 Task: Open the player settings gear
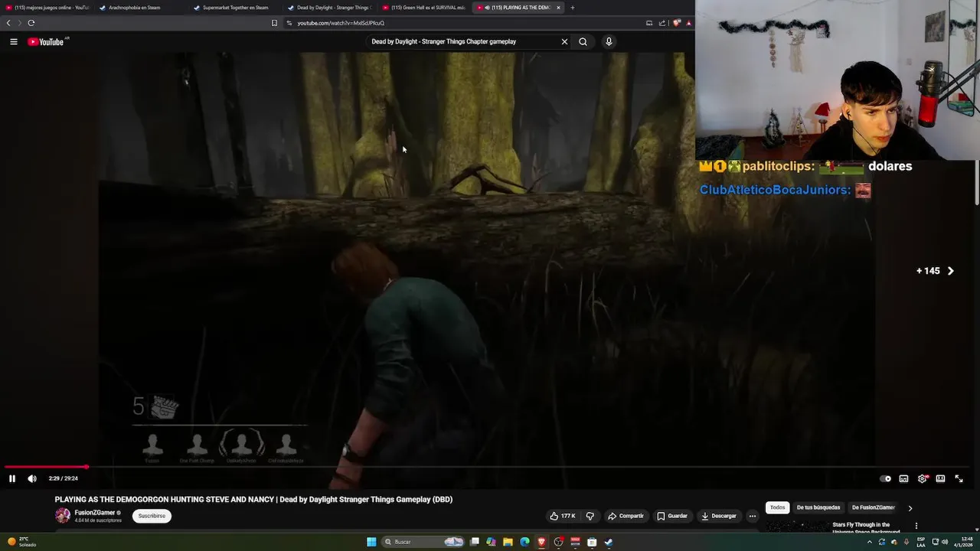coord(922,478)
